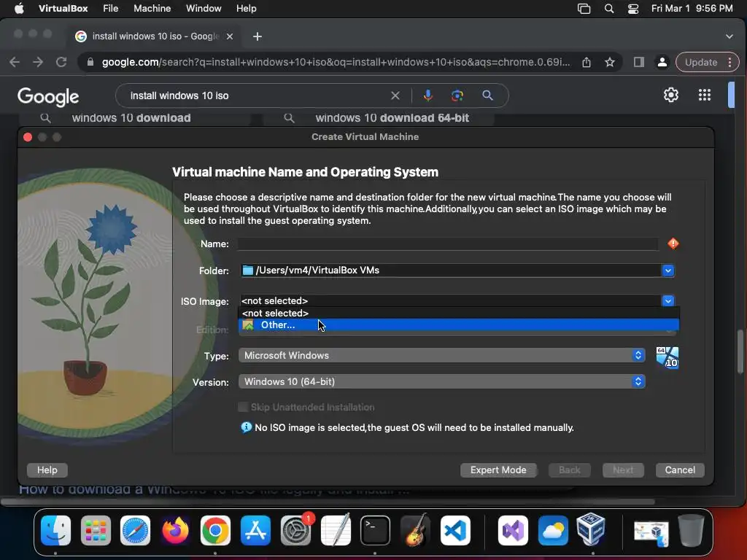747x560 pixels.
Task: Launch Safari from the Dock
Action: pos(135,530)
